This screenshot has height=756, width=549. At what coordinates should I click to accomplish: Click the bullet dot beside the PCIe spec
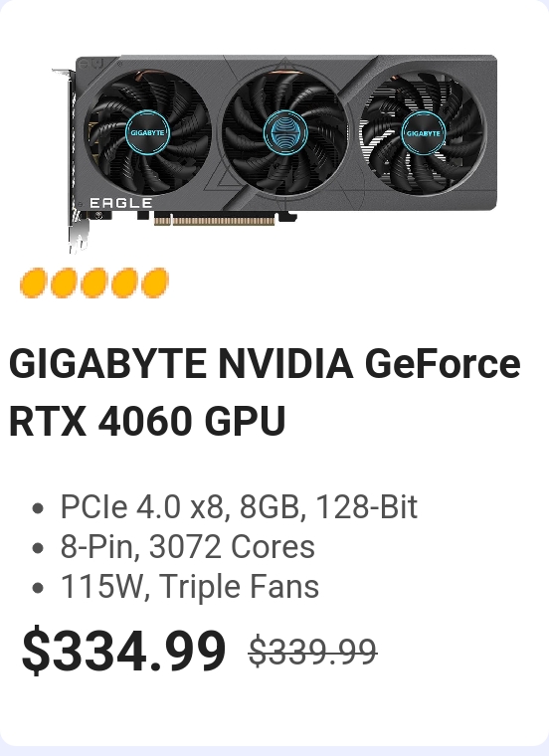(x=37, y=508)
